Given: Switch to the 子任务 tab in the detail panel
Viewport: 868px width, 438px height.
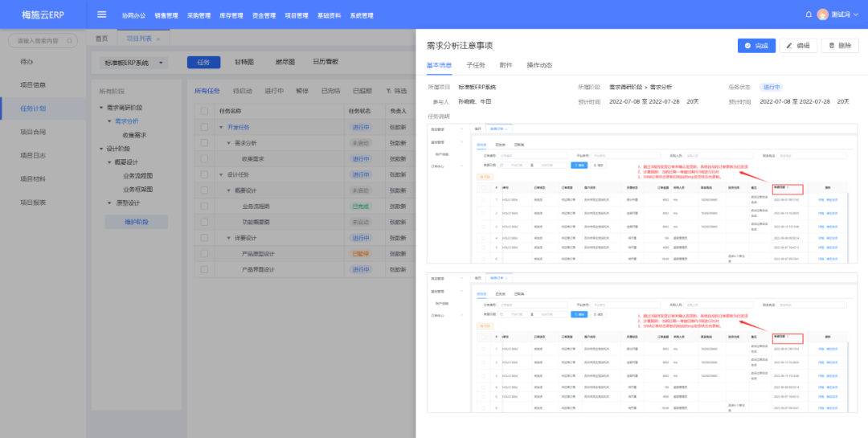Looking at the screenshot, I should (476, 65).
